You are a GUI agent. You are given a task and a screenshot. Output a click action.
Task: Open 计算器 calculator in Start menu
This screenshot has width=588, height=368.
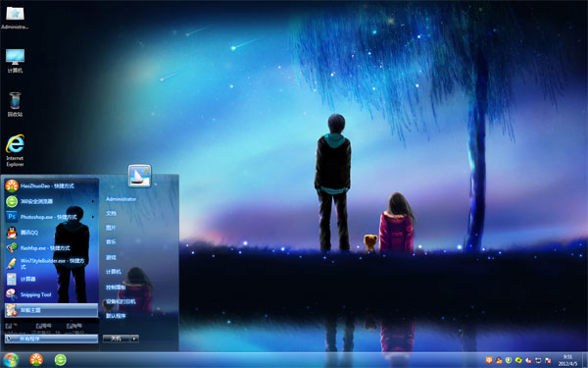pos(51,279)
